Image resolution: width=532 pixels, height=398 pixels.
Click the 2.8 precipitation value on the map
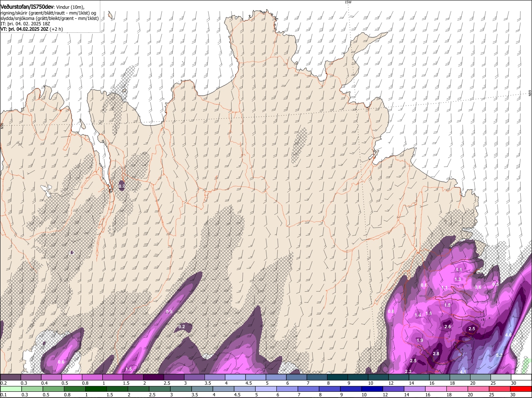(436, 354)
